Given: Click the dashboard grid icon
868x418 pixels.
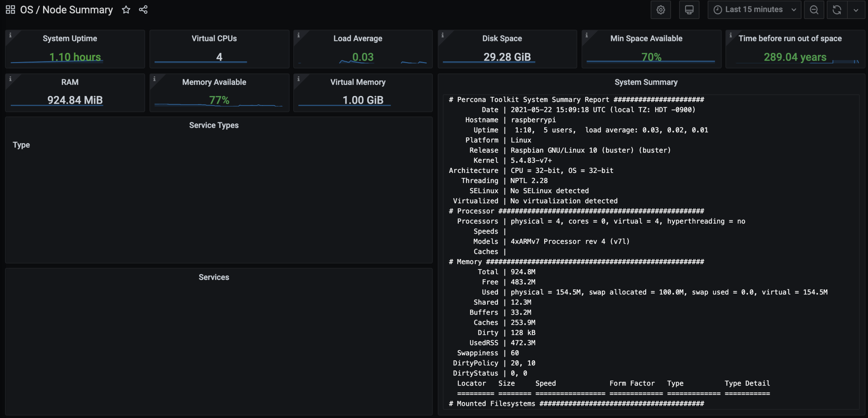Looking at the screenshot, I should point(10,9).
